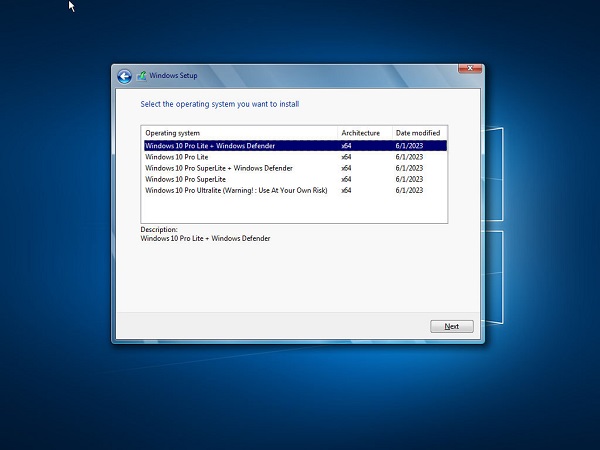
Task: Click the 'Select the operating system' heading
Action: (x=220, y=104)
